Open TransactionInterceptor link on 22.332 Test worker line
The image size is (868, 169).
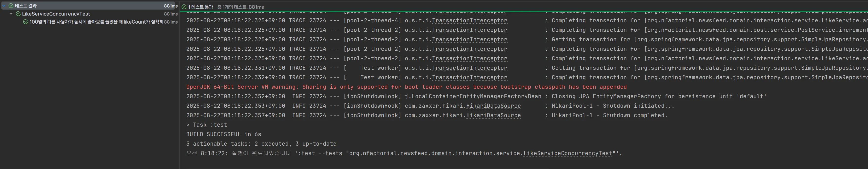click(x=469, y=77)
